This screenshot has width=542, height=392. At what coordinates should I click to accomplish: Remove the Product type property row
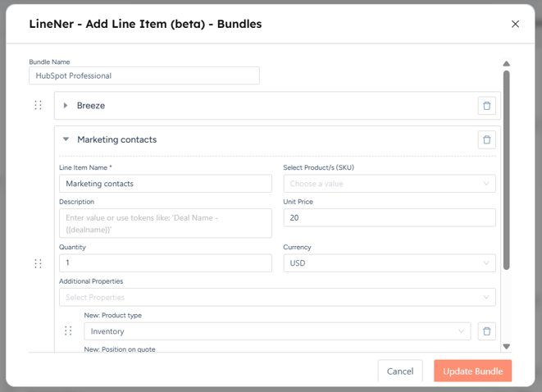[x=486, y=331]
